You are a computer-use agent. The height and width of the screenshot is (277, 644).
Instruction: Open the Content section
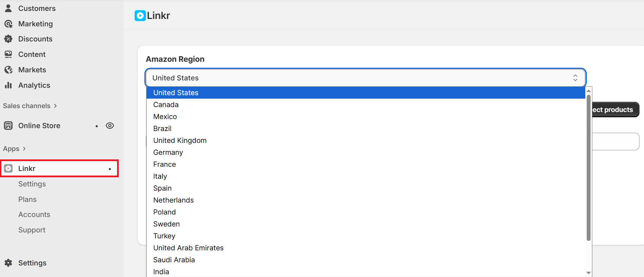pyautogui.click(x=32, y=54)
